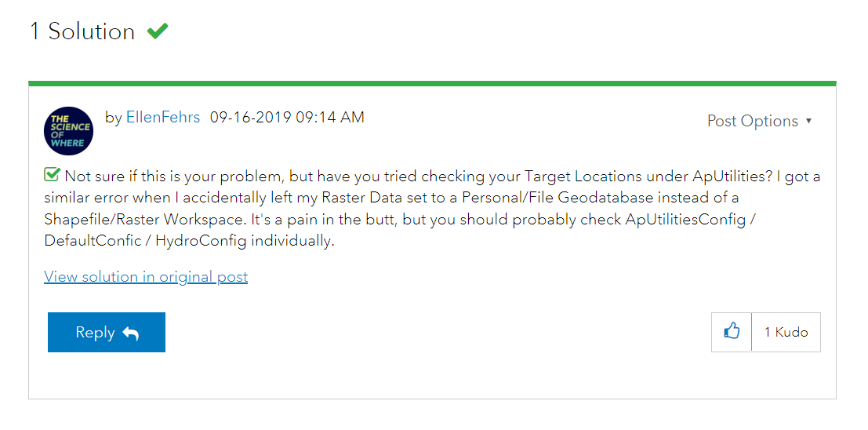
Task: View who gave the 1 Kudo
Action: pyautogui.click(x=786, y=332)
